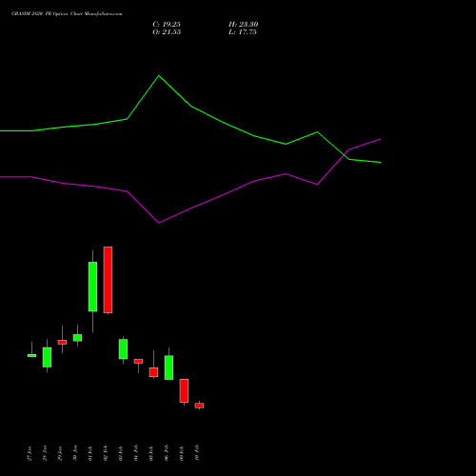Select the high value H: 23.30

click(x=244, y=24)
